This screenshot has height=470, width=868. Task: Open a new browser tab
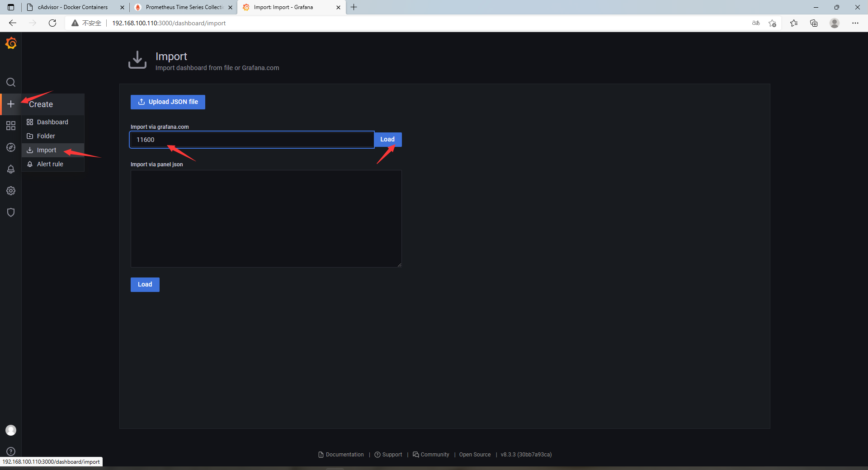[354, 7]
